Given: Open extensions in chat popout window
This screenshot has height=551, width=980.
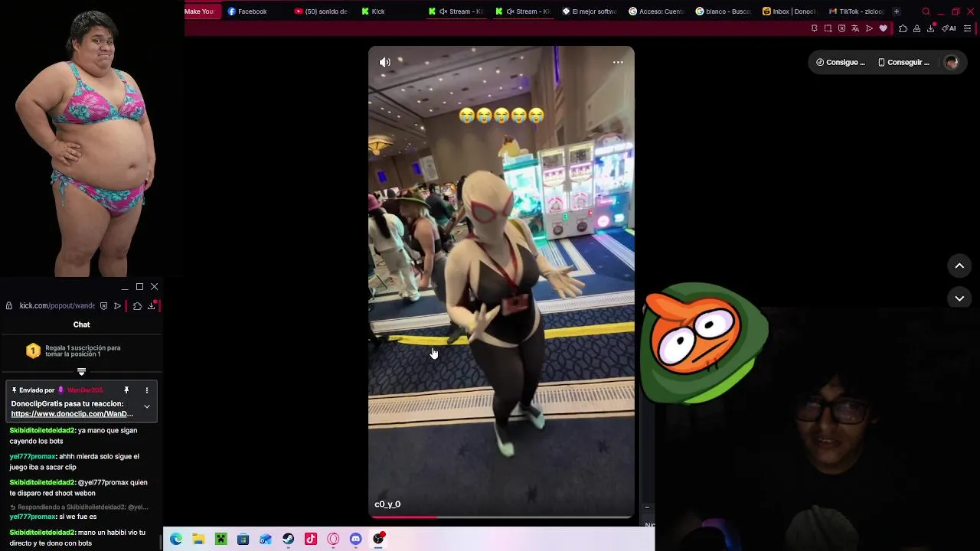Looking at the screenshot, I should 137,305.
